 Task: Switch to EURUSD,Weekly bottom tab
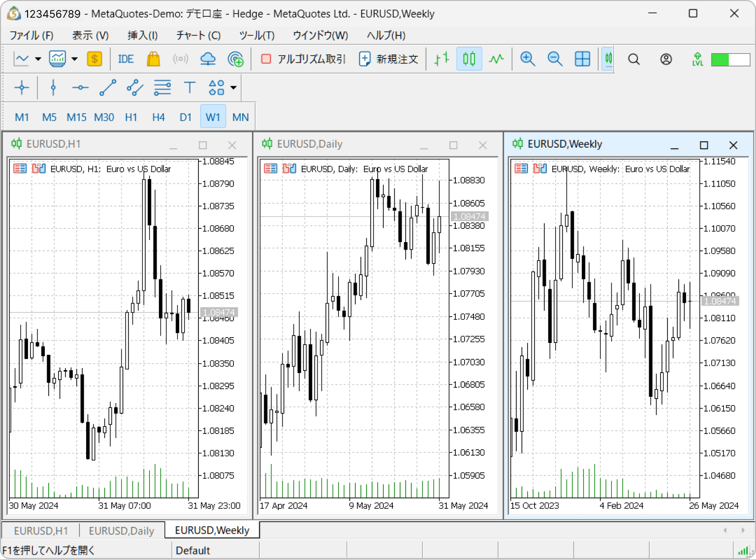click(x=212, y=530)
